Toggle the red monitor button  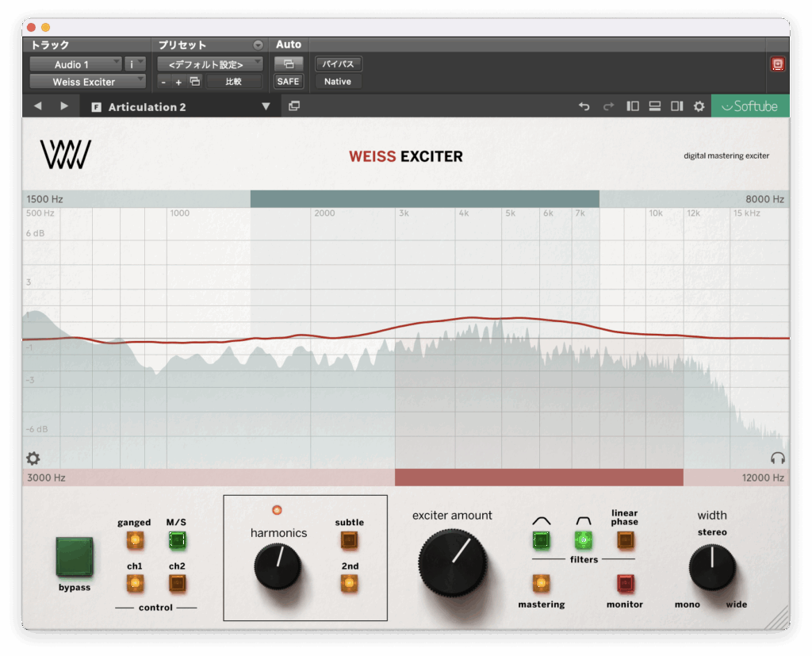[626, 584]
